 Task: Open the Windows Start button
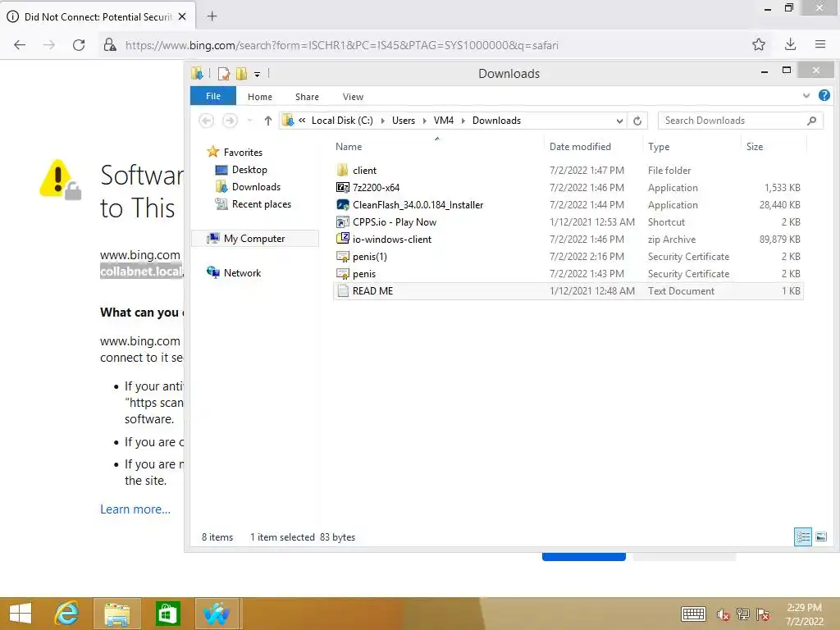[x=21, y=614]
